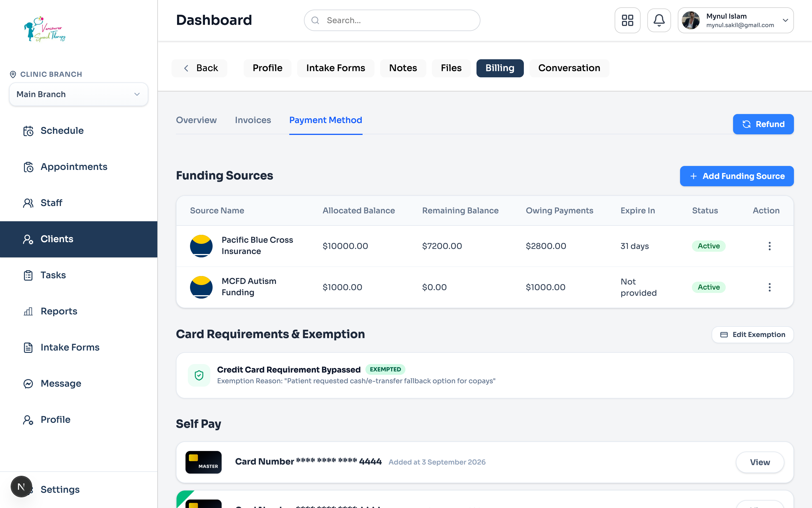Image resolution: width=812 pixels, height=508 pixels.
Task: Click the Mastercard icon ending 4444
Action: pos(203,462)
